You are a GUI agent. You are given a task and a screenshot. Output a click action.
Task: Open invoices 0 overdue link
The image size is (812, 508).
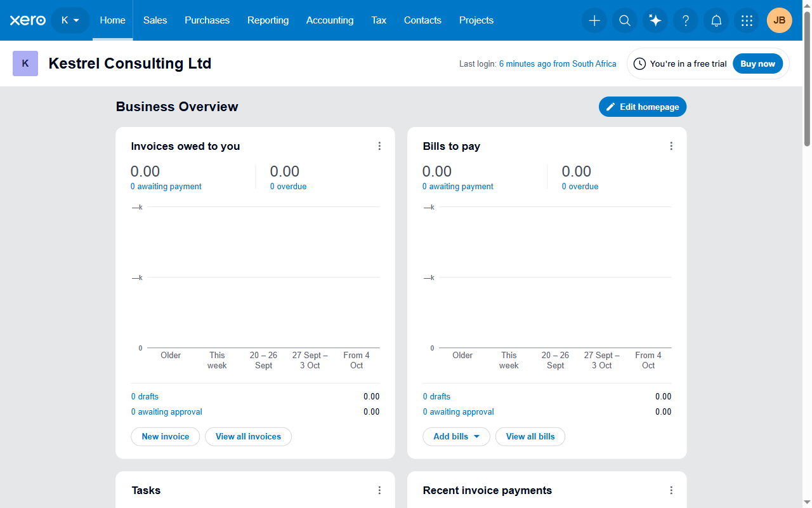288,187
